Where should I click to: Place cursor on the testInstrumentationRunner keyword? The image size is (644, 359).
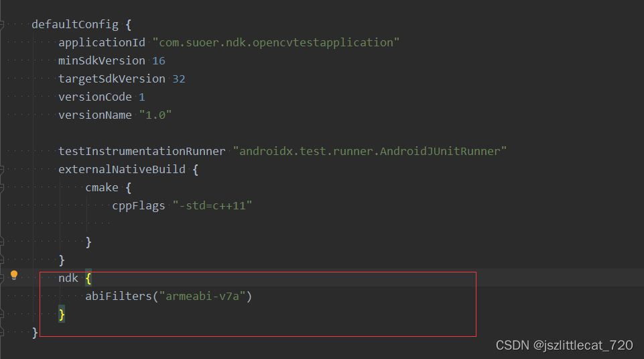tap(141, 152)
